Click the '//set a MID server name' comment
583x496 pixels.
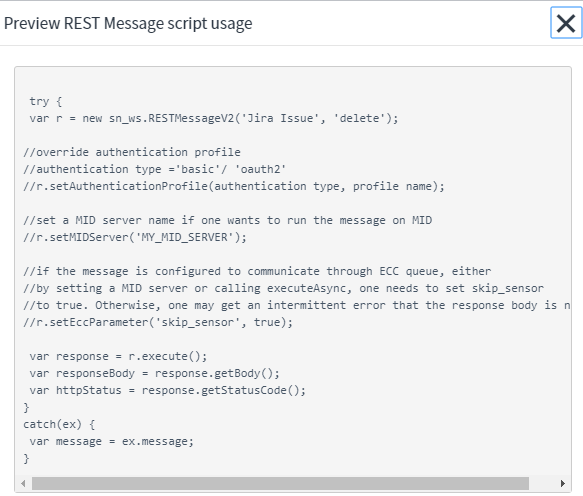[228, 220]
